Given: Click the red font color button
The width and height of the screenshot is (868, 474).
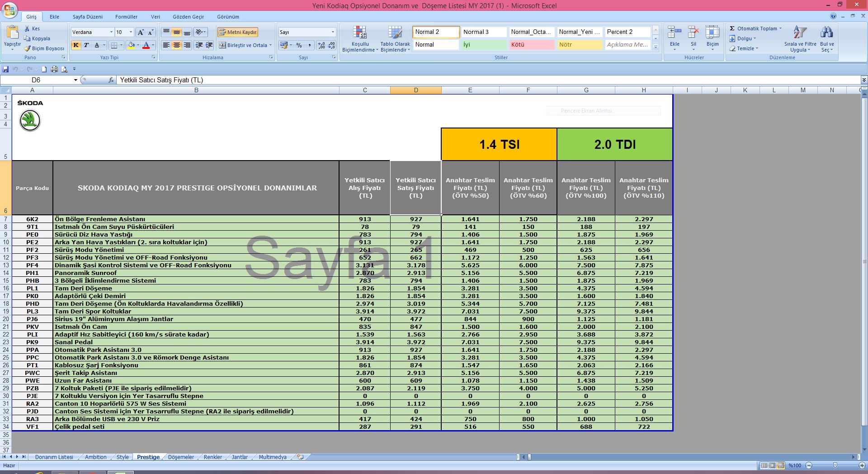Looking at the screenshot, I should pyautogui.click(x=146, y=45).
